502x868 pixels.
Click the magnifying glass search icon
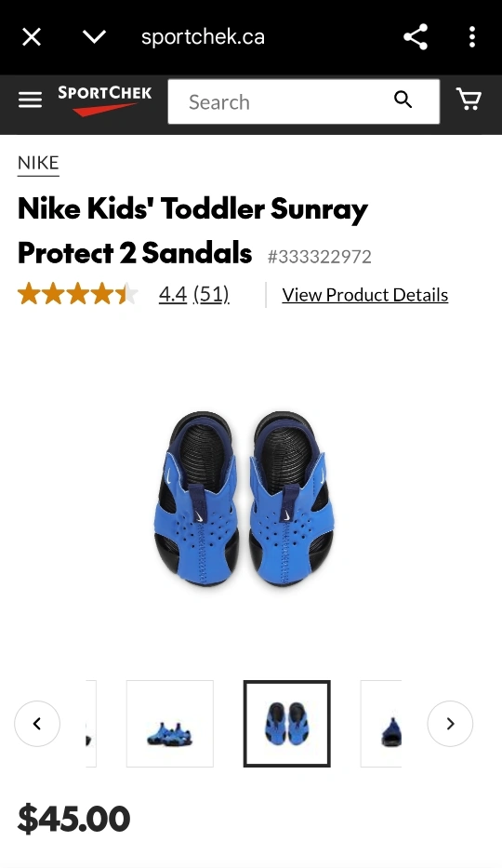403,100
